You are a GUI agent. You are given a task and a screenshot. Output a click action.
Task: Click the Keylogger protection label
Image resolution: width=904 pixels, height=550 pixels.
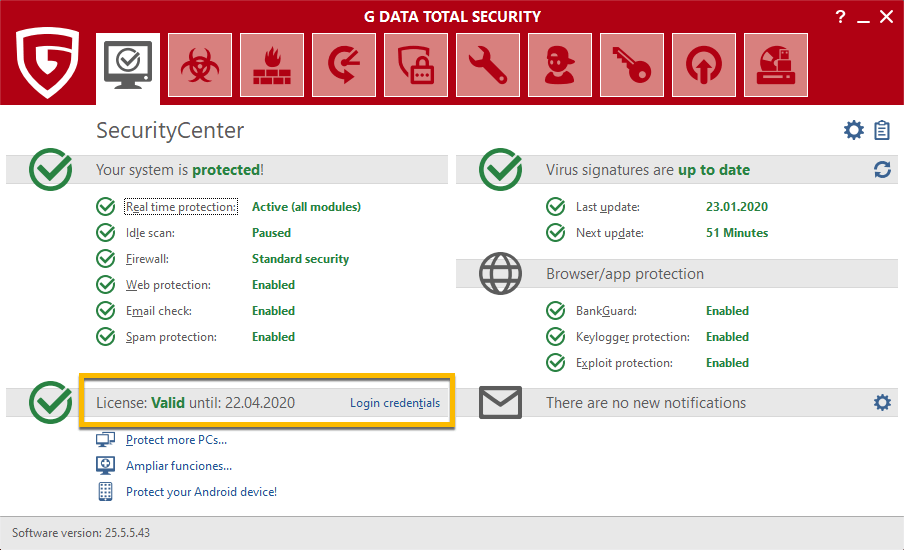pos(632,337)
